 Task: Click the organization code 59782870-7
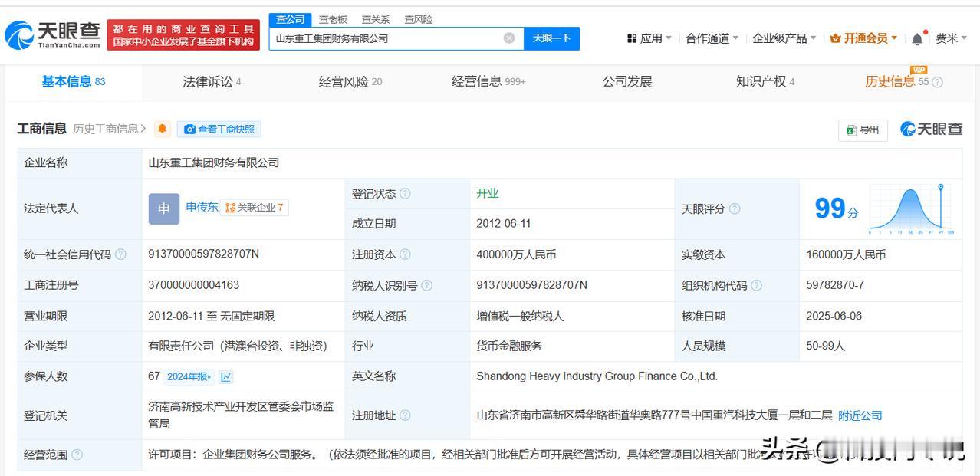coord(835,284)
